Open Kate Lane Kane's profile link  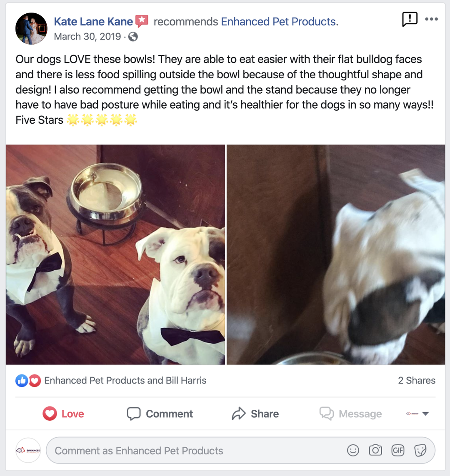pos(93,22)
